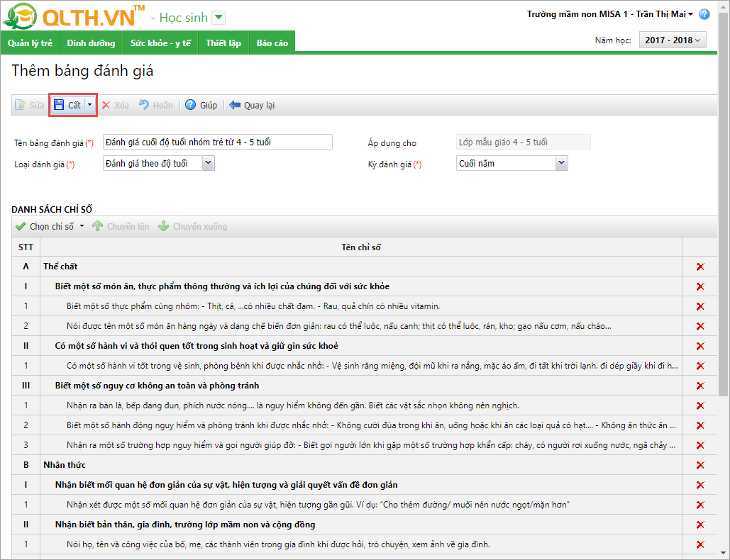Click the vertical scrollbar thumb
730x560 pixels.
click(x=723, y=205)
